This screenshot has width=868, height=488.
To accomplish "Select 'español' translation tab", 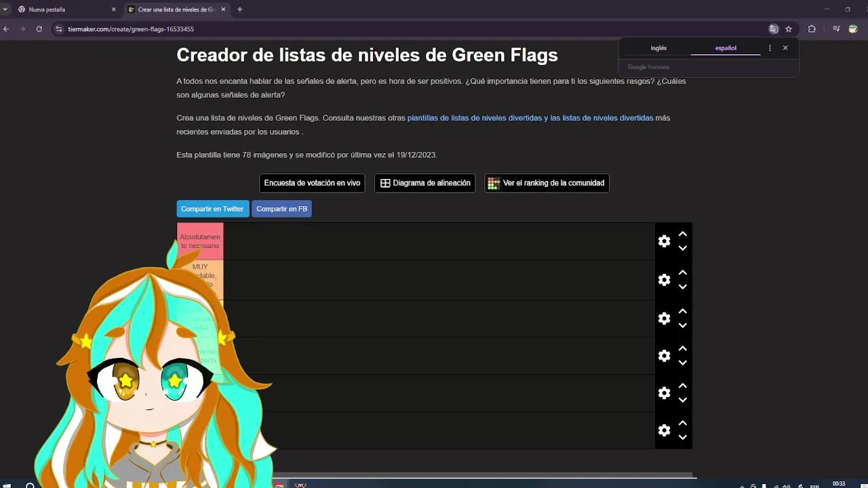I will (726, 48).
